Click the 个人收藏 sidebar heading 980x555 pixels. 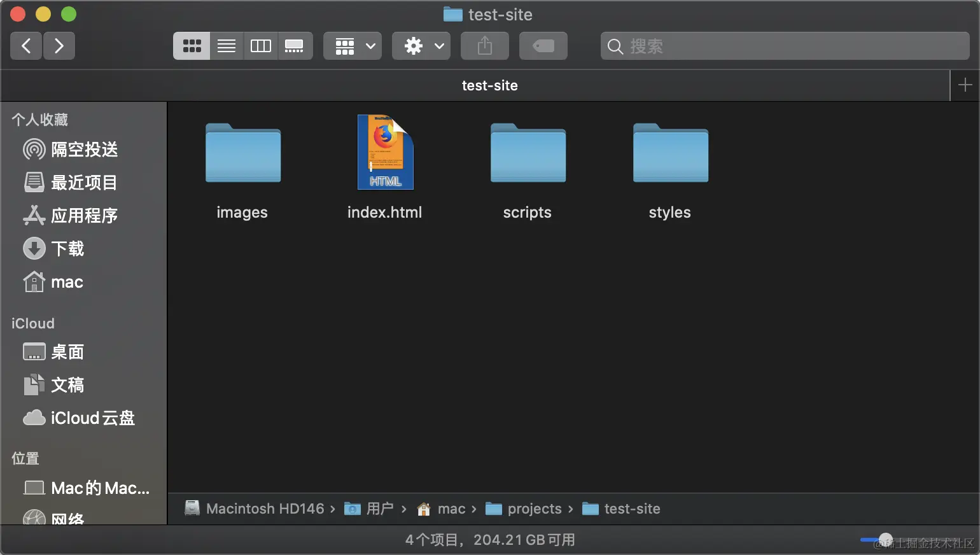pyautogui.click(x=39, y=120)
